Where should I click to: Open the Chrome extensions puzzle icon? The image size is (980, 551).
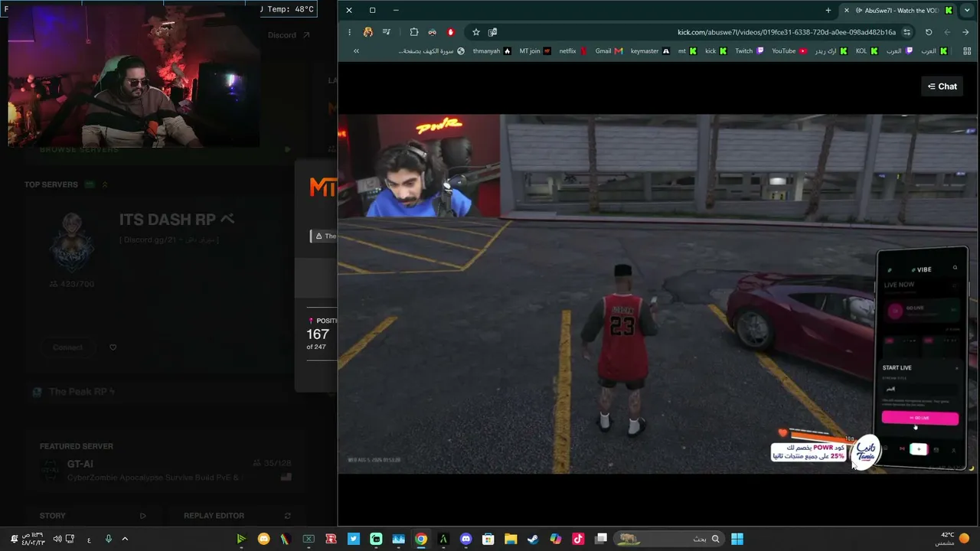(414, 32)
